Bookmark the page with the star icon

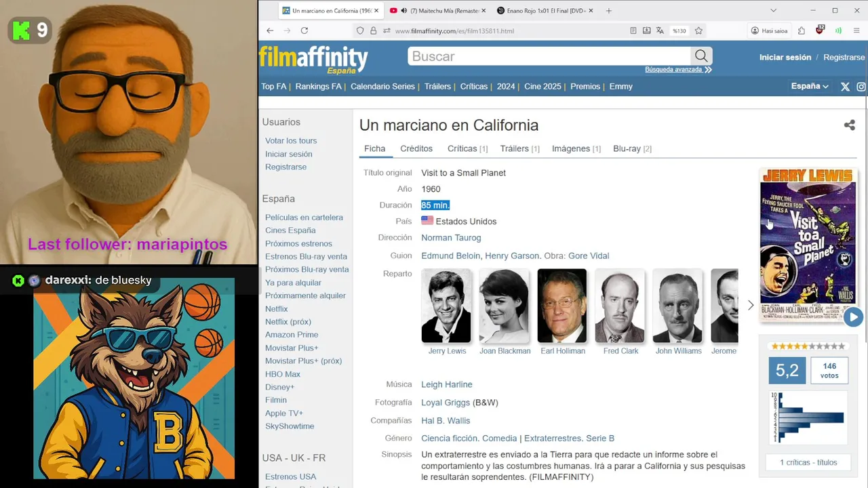(x=698, y=30)
